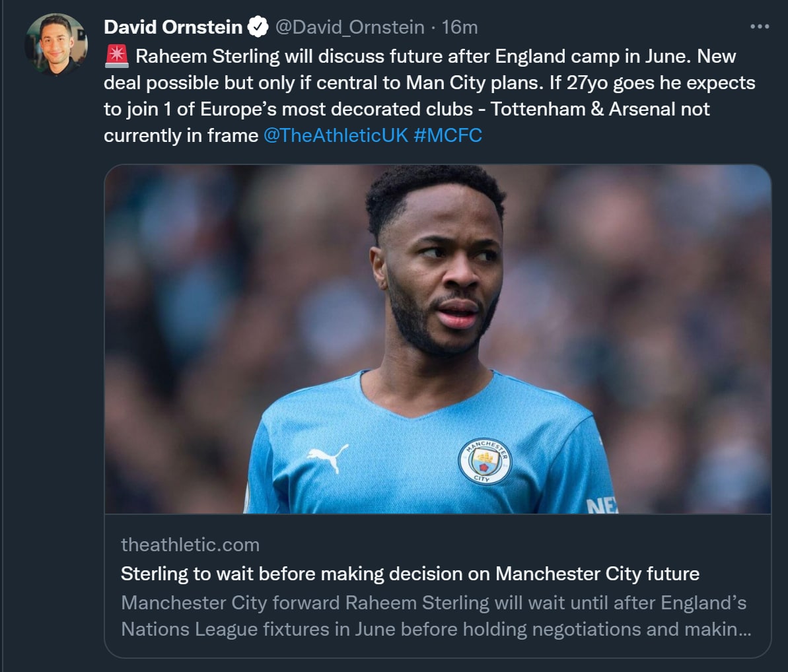788x672 pixels.
Task: Open the #MCFC hashtag
Action: (448, 135)
